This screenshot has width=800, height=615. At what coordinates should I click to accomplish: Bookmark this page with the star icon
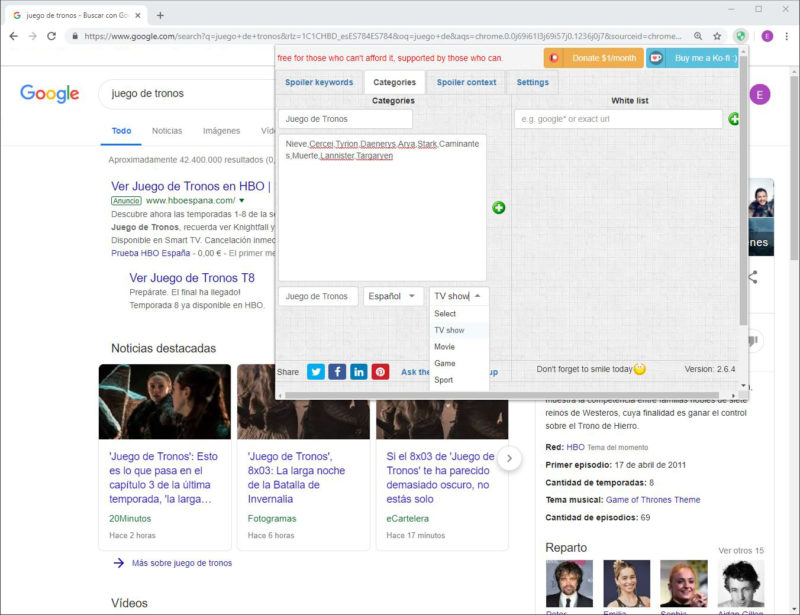click(717, 36)
